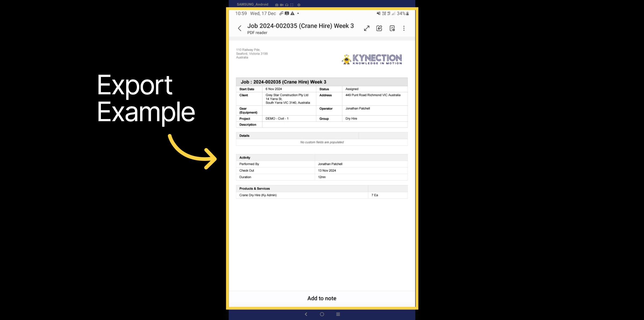Click Project value 'DEMO - Civil - 1'
This screenshot has height=320, width=644.
tap(277, 118)
